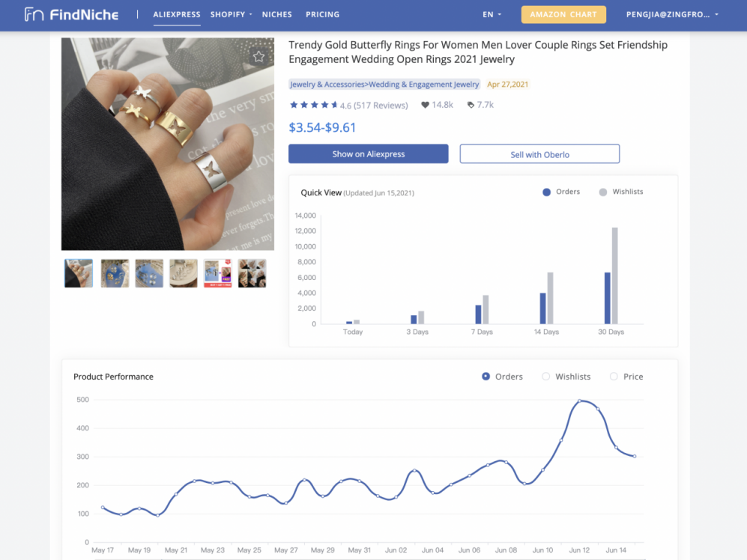Click the main product image
Viewport: 747px width, 560px height.
[x=168, y=144]
